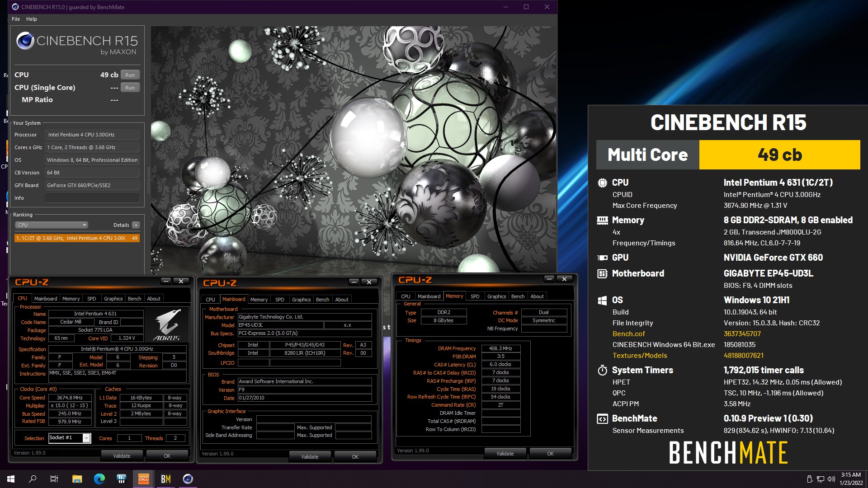Open taskbar Search magnifier icon

pos(33,479)
